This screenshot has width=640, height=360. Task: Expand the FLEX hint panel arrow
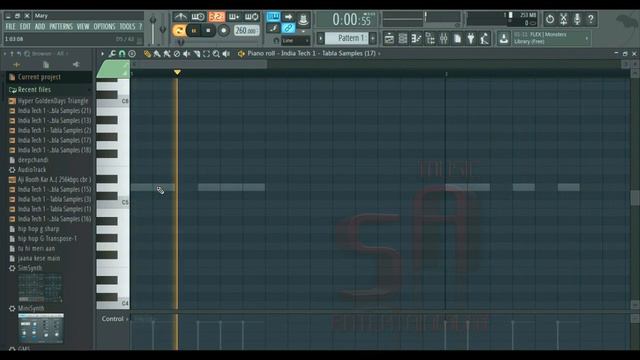(x=587, y=38)
